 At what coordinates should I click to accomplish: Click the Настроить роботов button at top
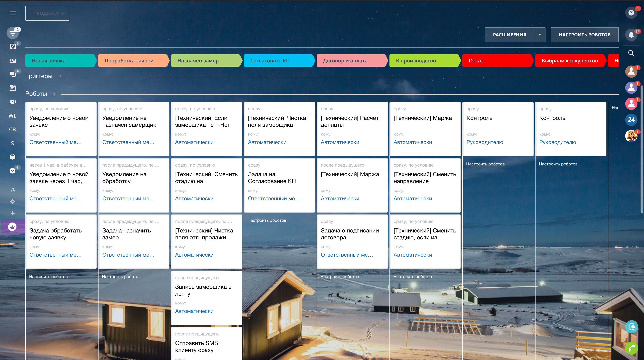click(585, 35)
